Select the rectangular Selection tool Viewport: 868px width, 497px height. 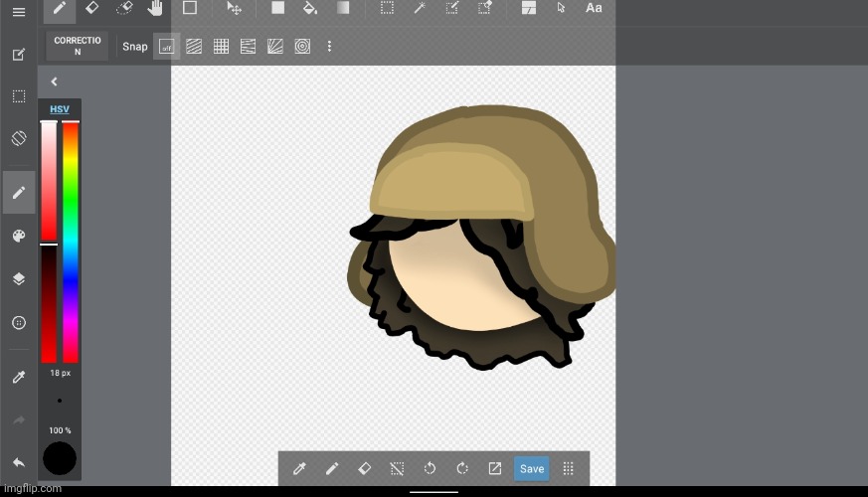[387, 8]
